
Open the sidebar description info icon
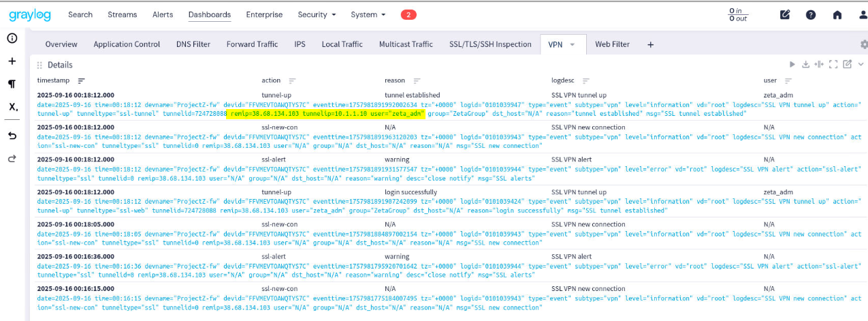tap(12, 38)
